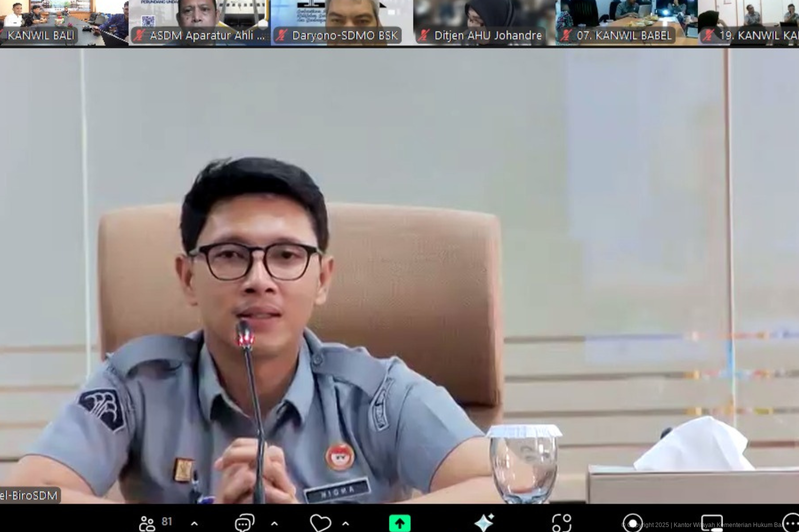The image size is (799, 532).
Task: Expand the arrow beside the Chat icon
Action: [x=274, y=524]
